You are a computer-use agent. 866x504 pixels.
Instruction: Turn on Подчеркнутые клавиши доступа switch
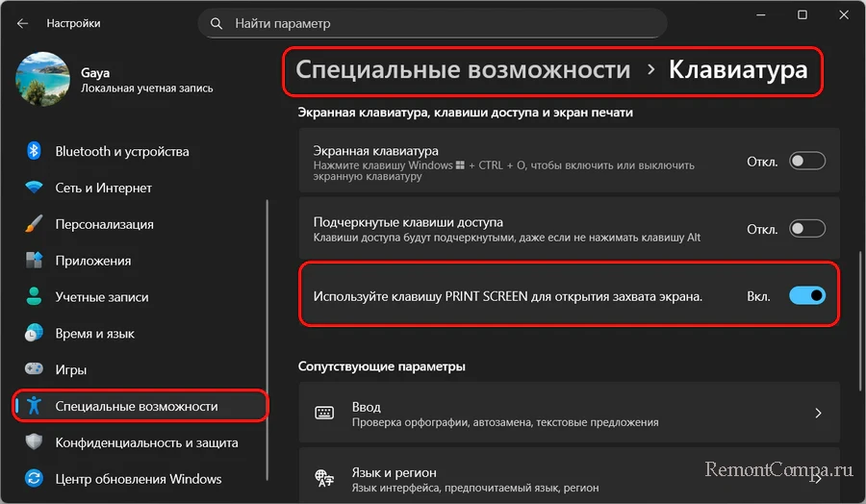(x=806, y=229)
